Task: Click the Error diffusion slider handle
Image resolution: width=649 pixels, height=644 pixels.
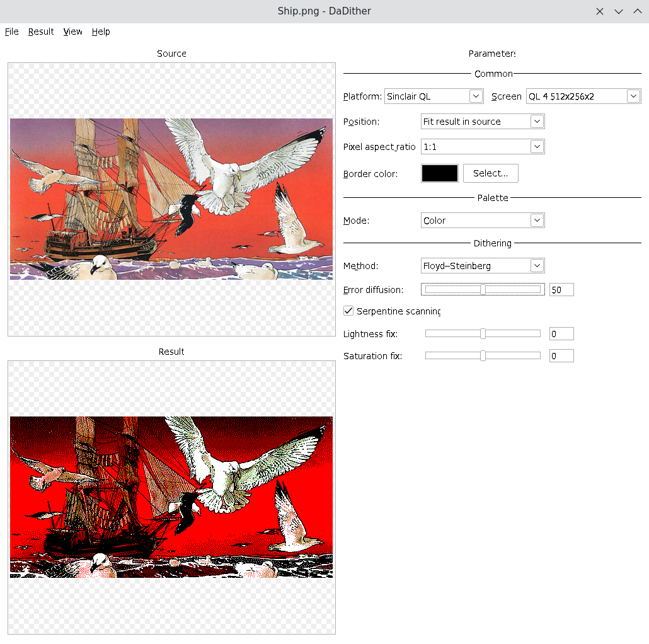Action: coord(483,290)
